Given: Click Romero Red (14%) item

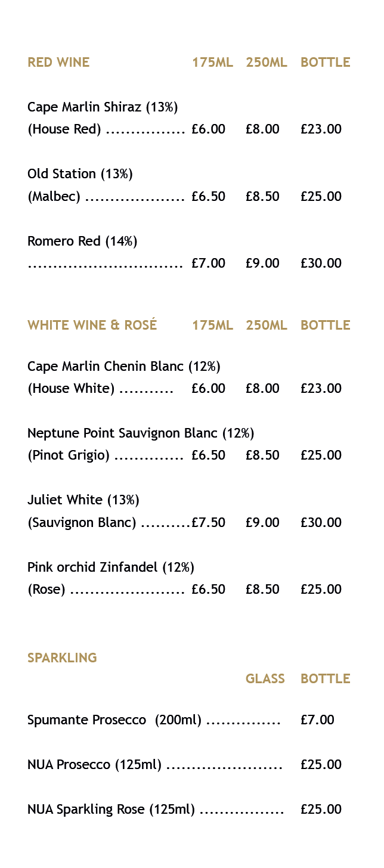Looking at the screenshot, I should [x=82, y=241].
